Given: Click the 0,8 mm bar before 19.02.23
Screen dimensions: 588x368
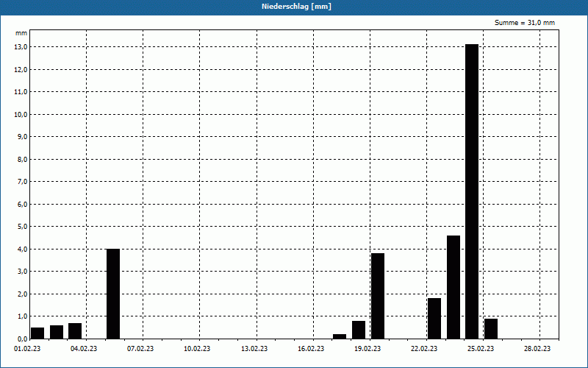Looking at the screenshot, I should [x=359, y=330].
